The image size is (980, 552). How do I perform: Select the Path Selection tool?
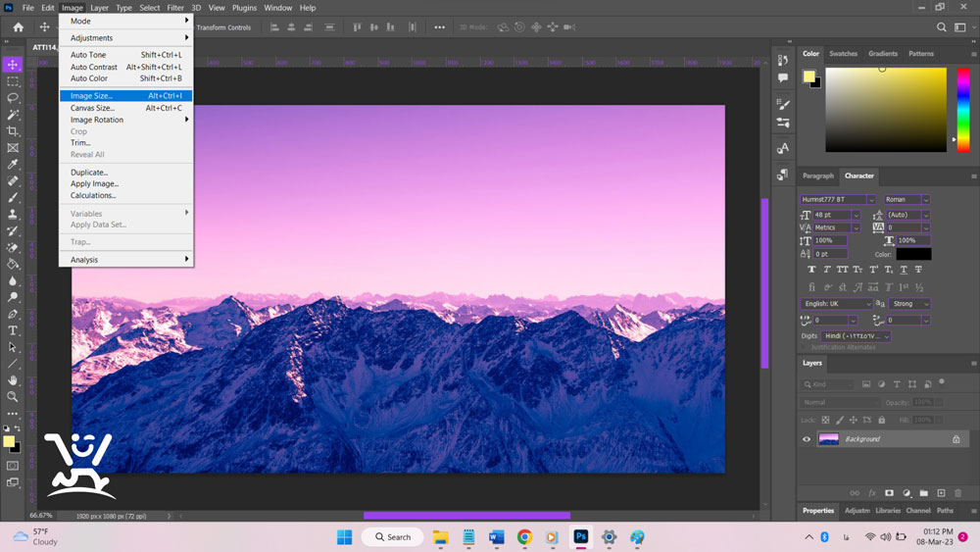(13, 347)
